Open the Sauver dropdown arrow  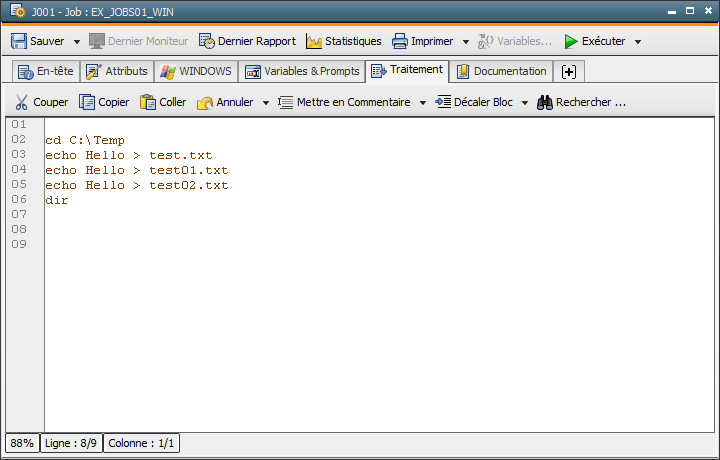click(77, 42)
